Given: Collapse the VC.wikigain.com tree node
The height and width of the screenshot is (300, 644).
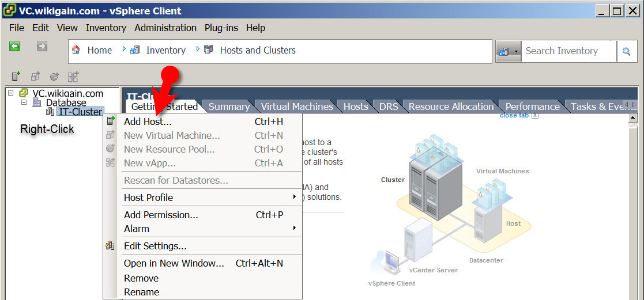Looking at the screenshot, I should pyautogui.click(x=11, y=93).
